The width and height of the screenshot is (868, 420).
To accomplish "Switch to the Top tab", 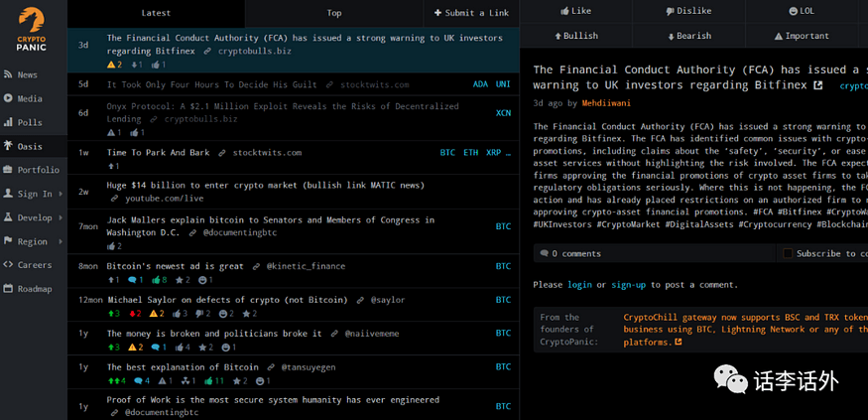I will point(334,13).
